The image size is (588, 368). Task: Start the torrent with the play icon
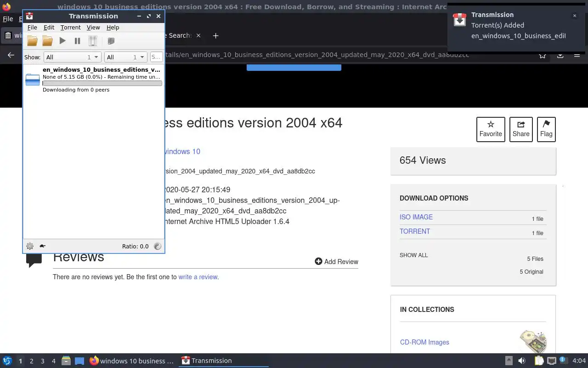[62, 41]
